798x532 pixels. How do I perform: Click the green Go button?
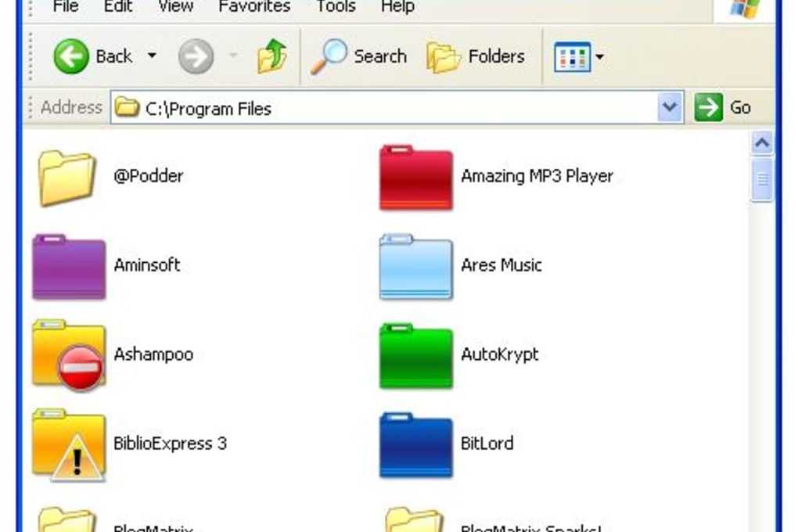coord(721,107)
